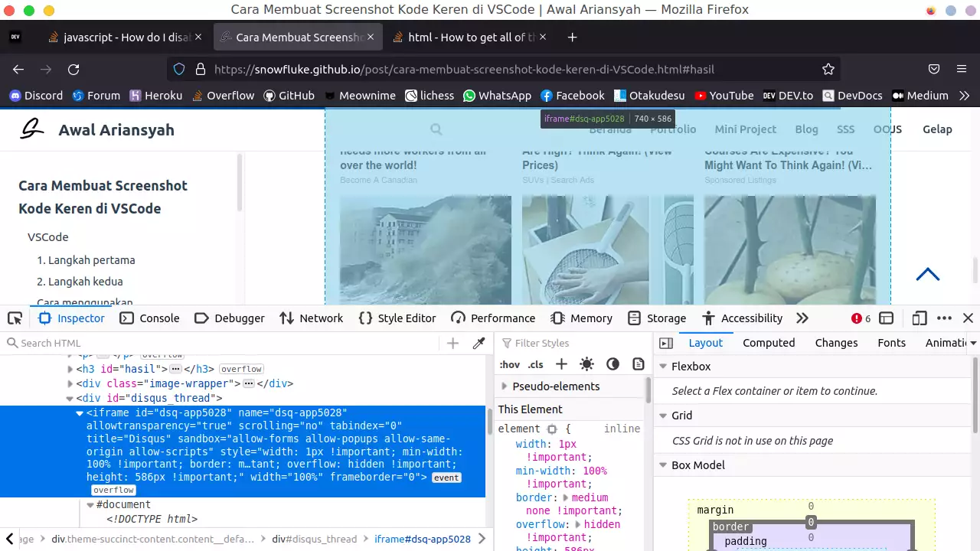Bookmark this page with star
The width and height of the screenshot is (980, 551).
click(x=828, y=69)
